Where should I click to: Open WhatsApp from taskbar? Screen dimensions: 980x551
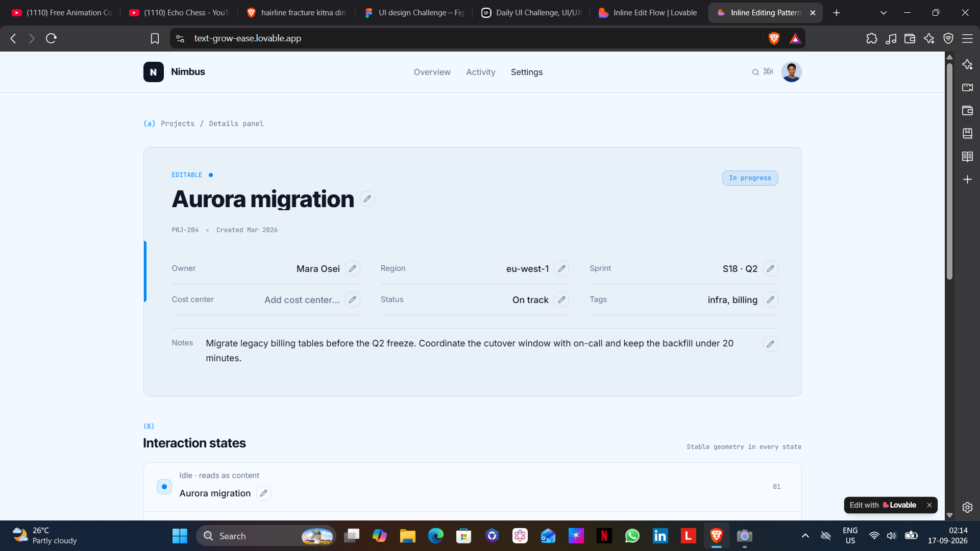click(632, 536)
